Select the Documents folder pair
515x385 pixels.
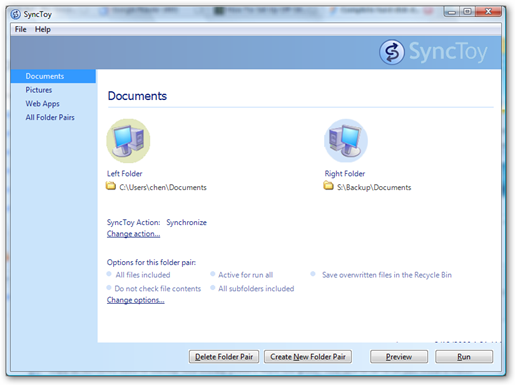pyautogui.click(x=53, y=76)
